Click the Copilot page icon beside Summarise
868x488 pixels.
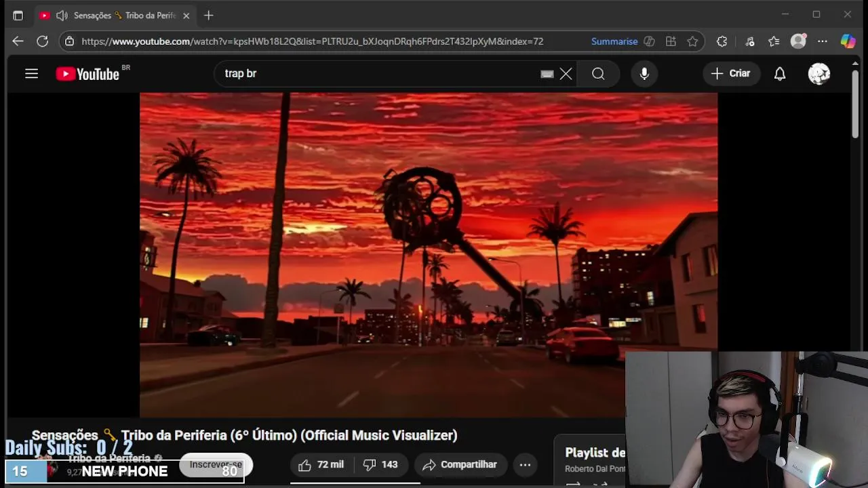coord(649,41)
